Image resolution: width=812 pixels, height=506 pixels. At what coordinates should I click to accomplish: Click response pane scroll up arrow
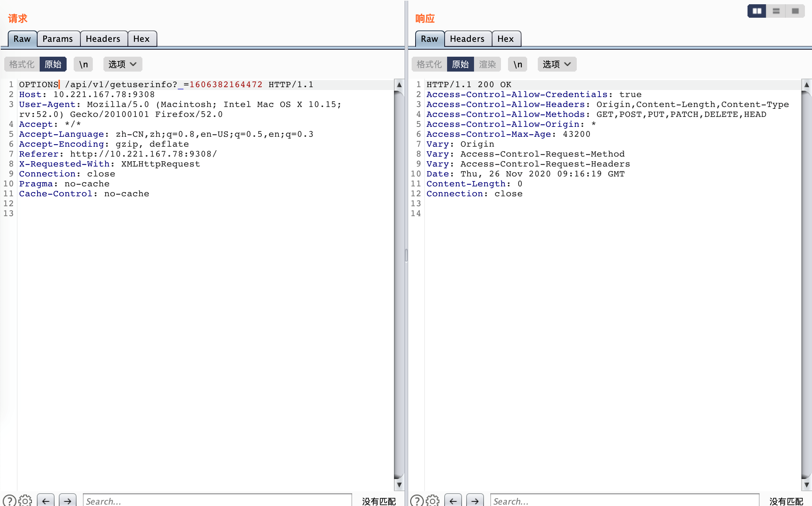[x=807, y=85]
